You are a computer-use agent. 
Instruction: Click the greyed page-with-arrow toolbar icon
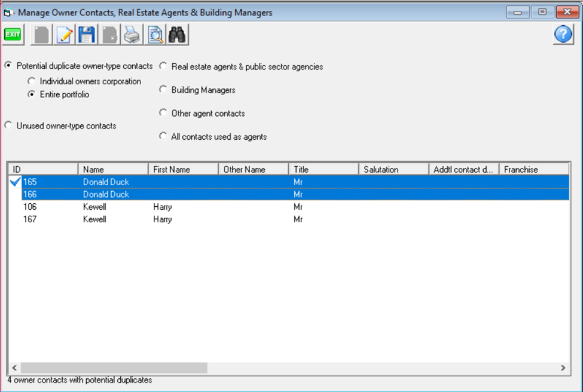click(109, 35)
